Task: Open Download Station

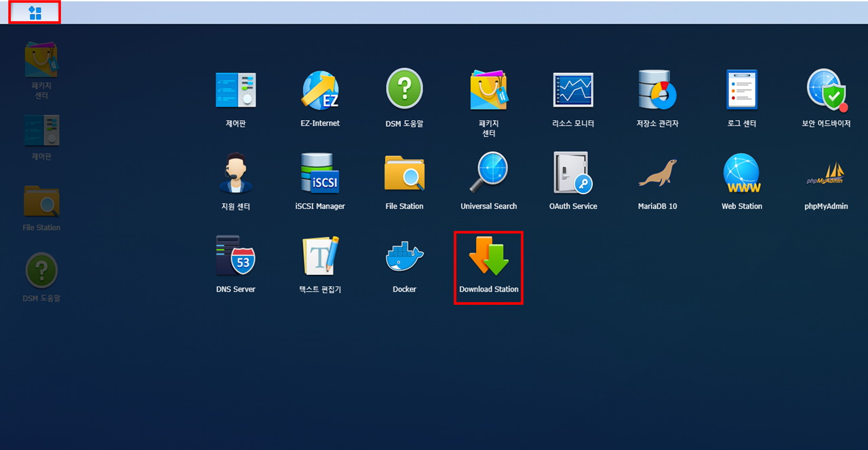Action: (488, 256)
